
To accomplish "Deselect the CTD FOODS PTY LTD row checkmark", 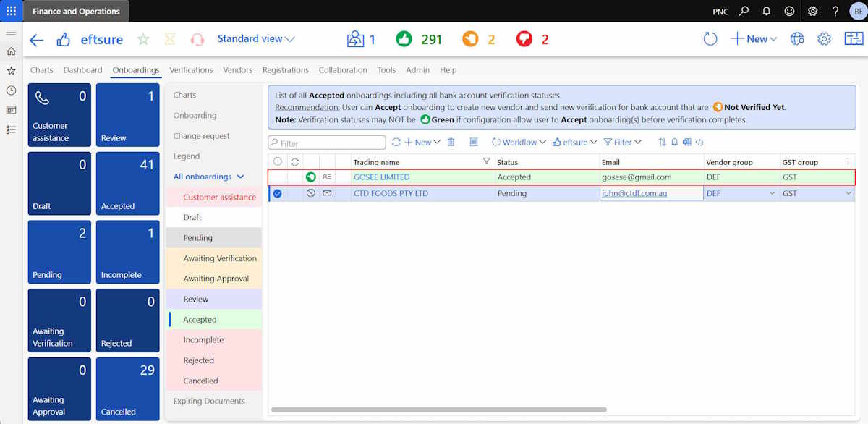I will tap(277, 193).
